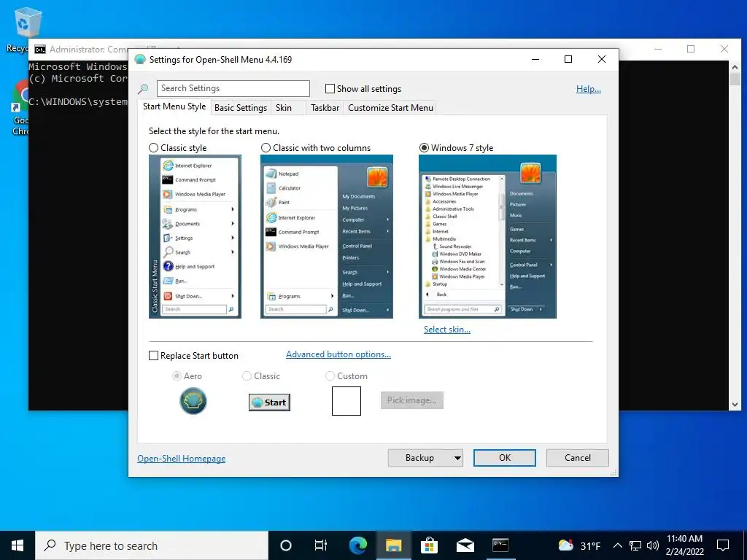The width and height of the screenshot is (747, 560).
Task: Open the Backup dropdown arrow
Action: click(457, 458)
